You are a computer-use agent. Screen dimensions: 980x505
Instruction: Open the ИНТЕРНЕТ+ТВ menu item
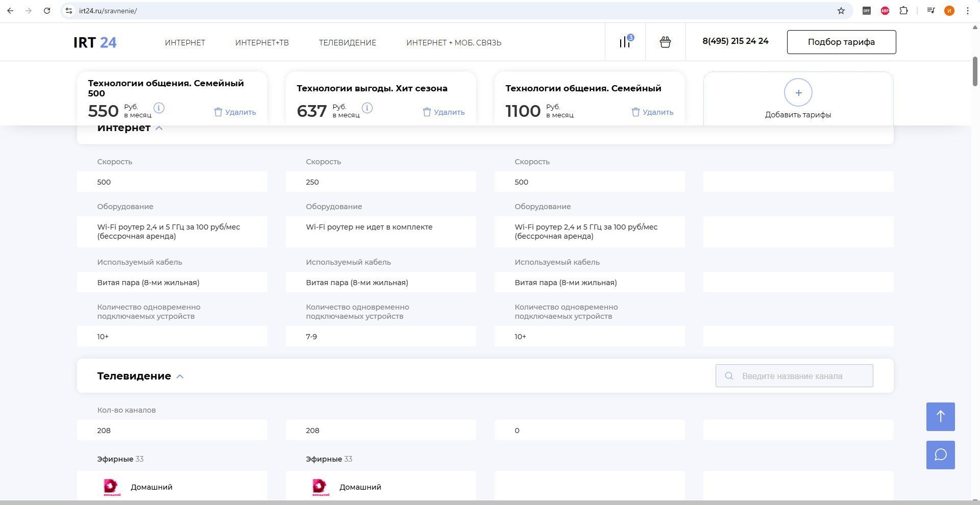click(262, 43)
